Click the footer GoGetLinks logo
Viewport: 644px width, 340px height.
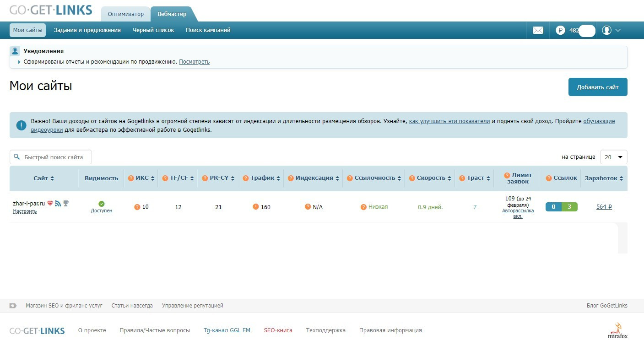pyautogui.click(x=37, y=331)
